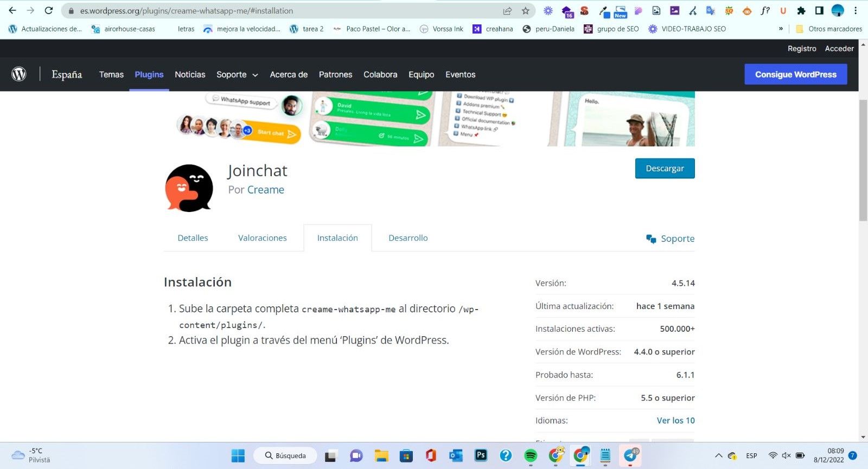Viewport: 868px width, 469px height.
Task: Open the purple graduation cap extension
Action: pyautogui.click(x=567, y=11)
